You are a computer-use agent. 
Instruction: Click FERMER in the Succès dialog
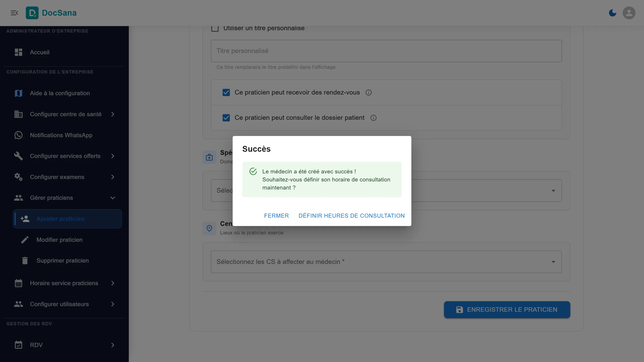(x=276, y=216)
